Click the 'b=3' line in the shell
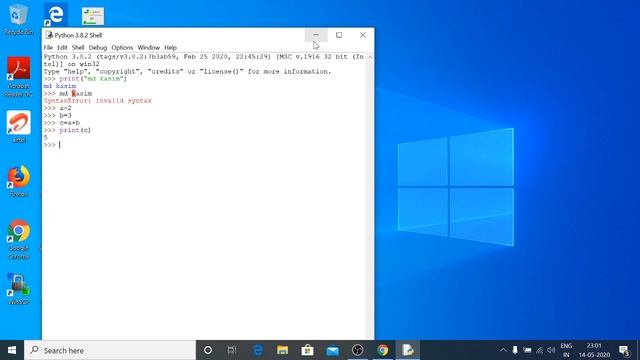The image size is (640, 360). coord(58,116)
